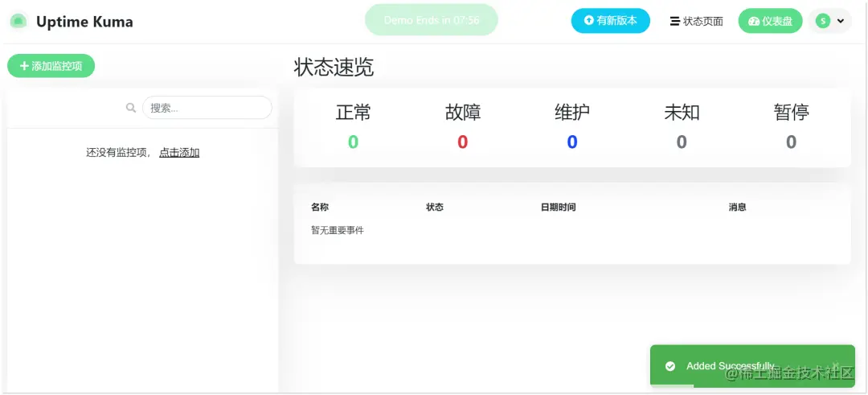Click the 故障 status label
Screen dimensions: 868x395
click(x=463, y=113)
